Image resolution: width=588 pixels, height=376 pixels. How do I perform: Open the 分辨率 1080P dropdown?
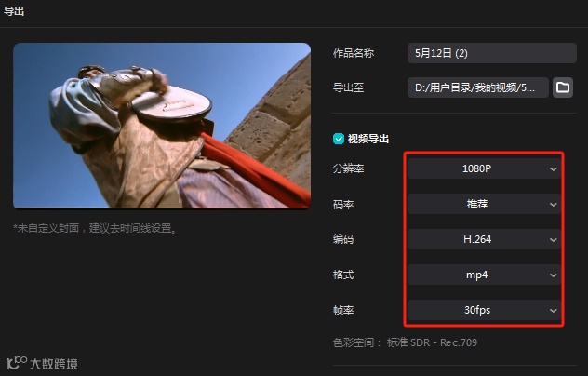click(x=484, y=168)
